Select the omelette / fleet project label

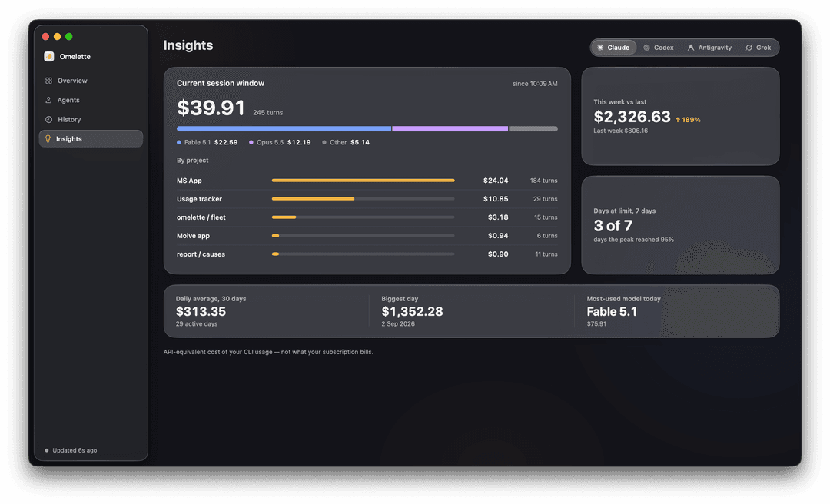pos(201,217)
